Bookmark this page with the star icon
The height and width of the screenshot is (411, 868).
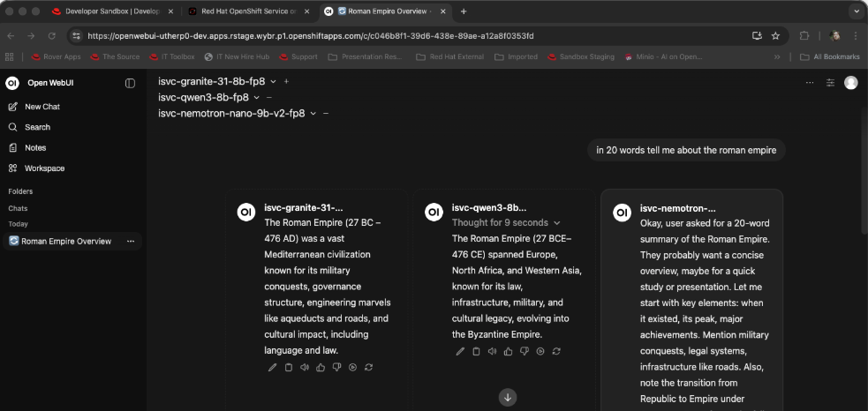point(775,35)
